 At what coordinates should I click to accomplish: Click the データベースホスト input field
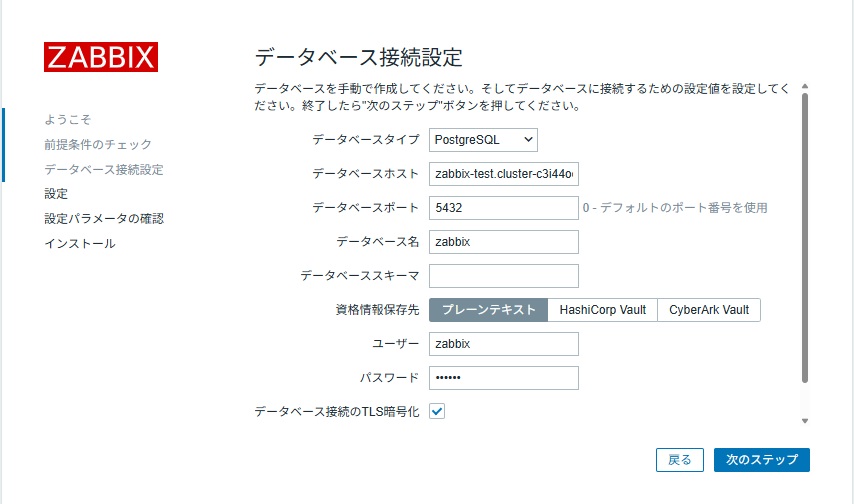pyautogui.click(x=504, y=174)
